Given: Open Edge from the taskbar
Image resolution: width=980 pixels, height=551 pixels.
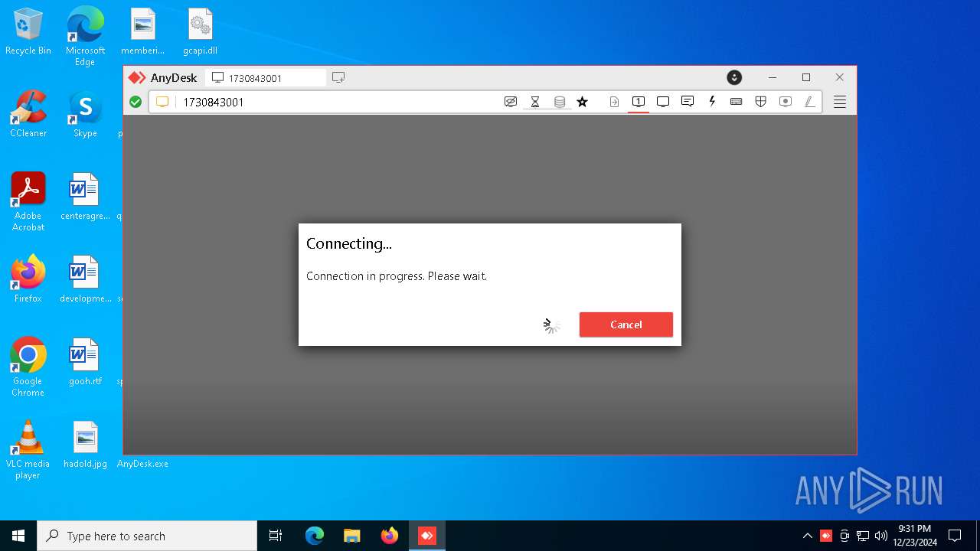Looking at the screenshot, I should click(x=315, y=536).
